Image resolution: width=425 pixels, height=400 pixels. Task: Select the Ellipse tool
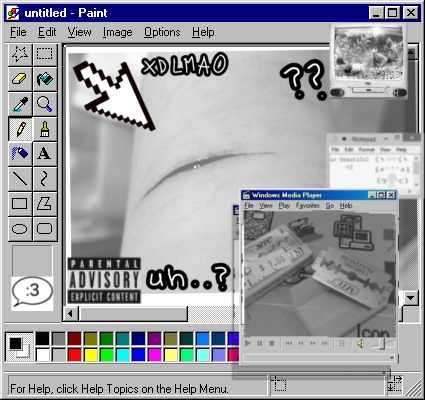20,229
